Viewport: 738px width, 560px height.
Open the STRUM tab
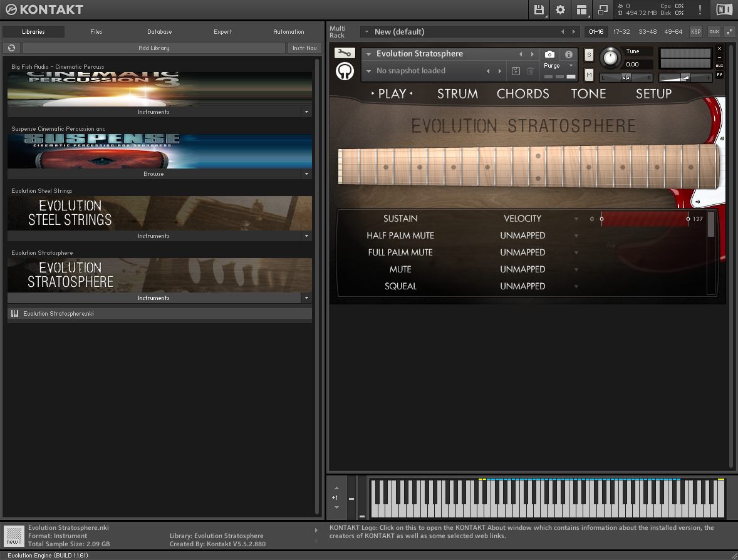click(457, 94)
